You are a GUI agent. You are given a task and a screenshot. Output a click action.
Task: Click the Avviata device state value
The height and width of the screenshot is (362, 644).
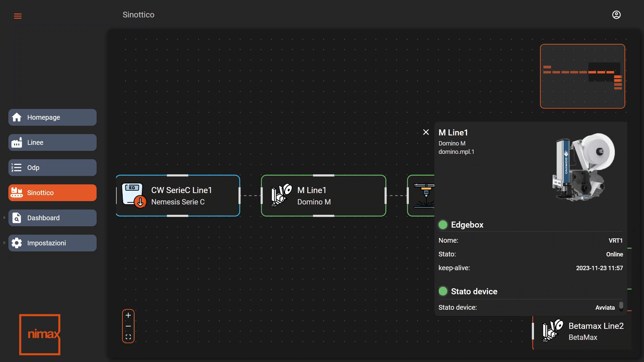tap(605, 308)
